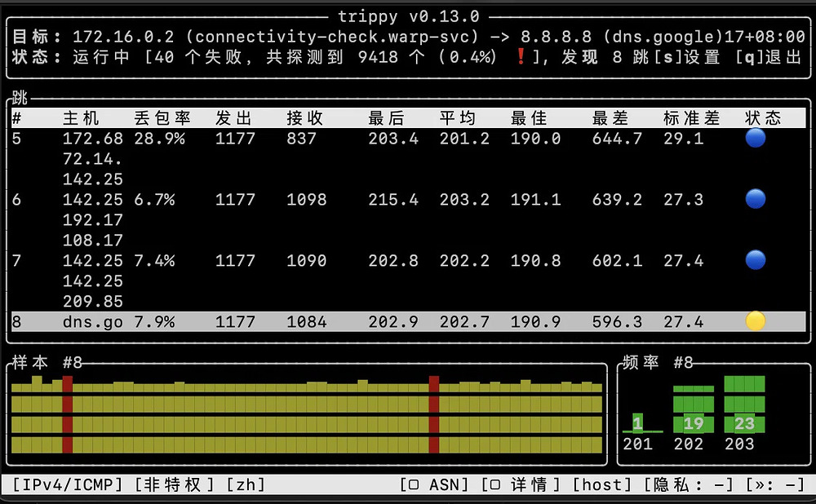816x504 pixels.
Task: Select the 标准差 column header
Action: [x=692, y=118]
